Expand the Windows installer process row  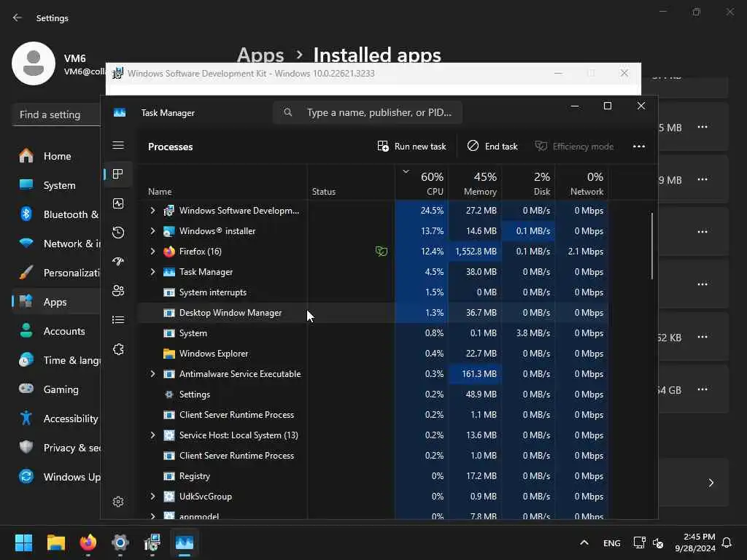[x=152, y=231]
